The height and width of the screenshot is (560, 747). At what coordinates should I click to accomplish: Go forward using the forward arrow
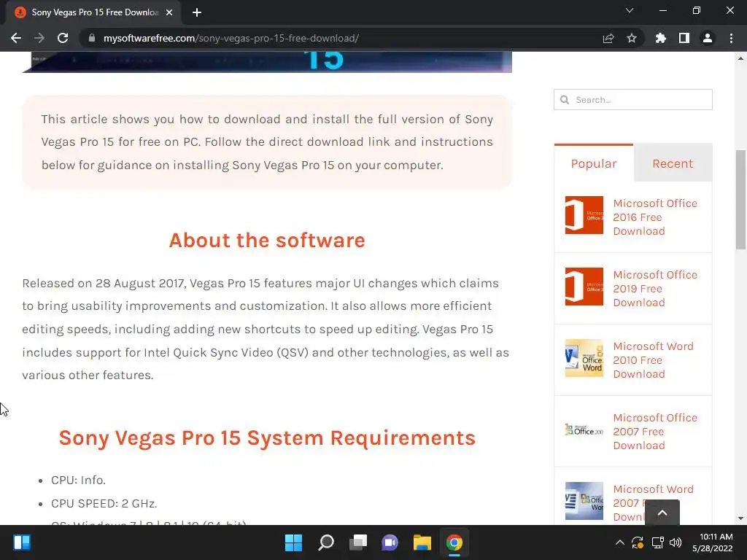pos(39,38)
